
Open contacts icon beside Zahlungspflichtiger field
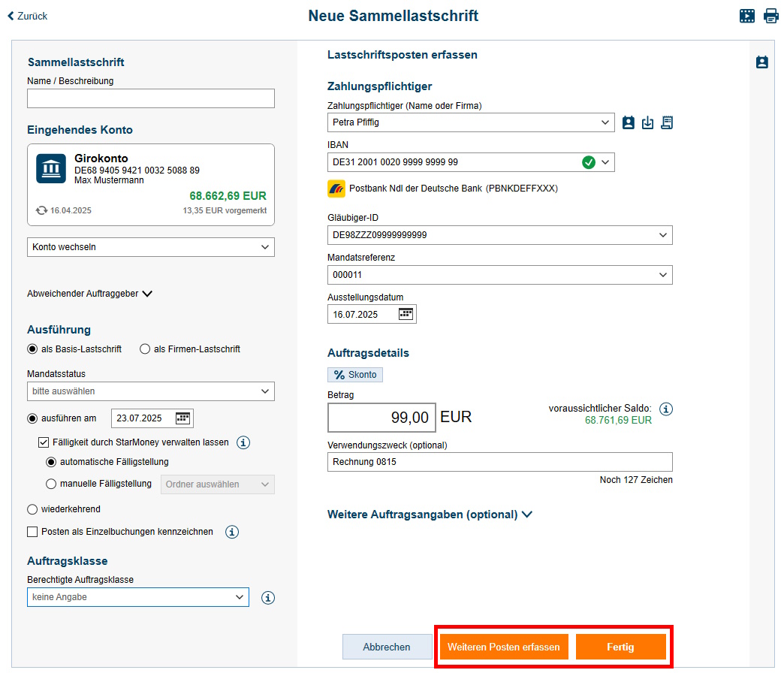[629, 122]
